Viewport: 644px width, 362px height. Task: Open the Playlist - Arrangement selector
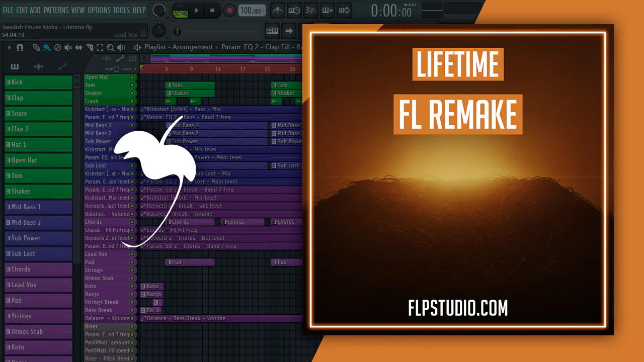pos(179,47)
